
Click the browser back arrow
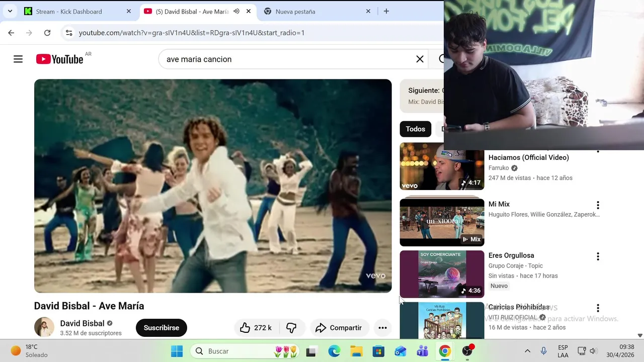click(11, 33)
